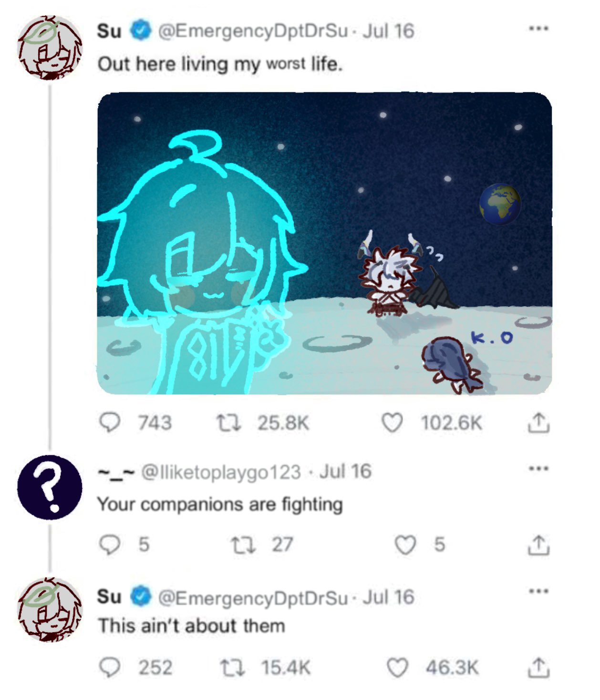Share the 'This ain't about them' tweet

pyautogui.click(x=538, y=668)
